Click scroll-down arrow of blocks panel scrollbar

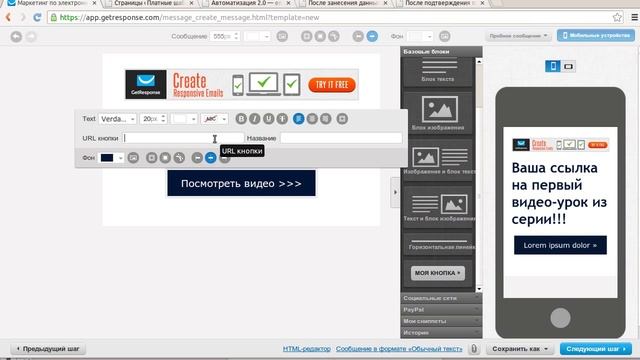click(x=479, y=289)
